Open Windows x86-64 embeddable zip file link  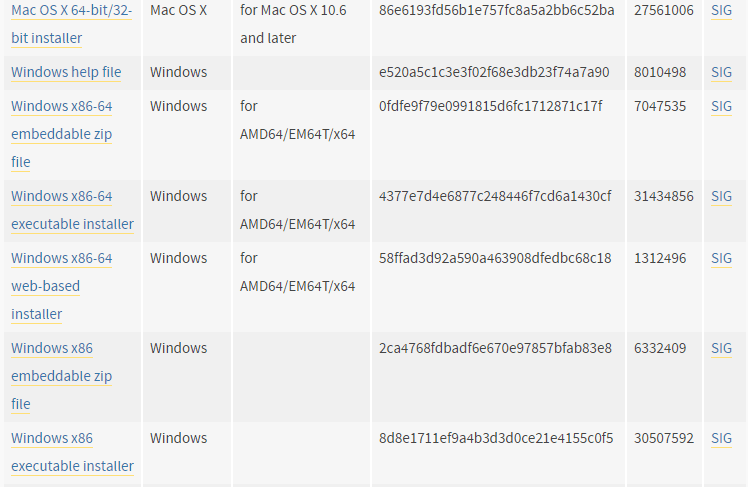(x=62, y=134)
